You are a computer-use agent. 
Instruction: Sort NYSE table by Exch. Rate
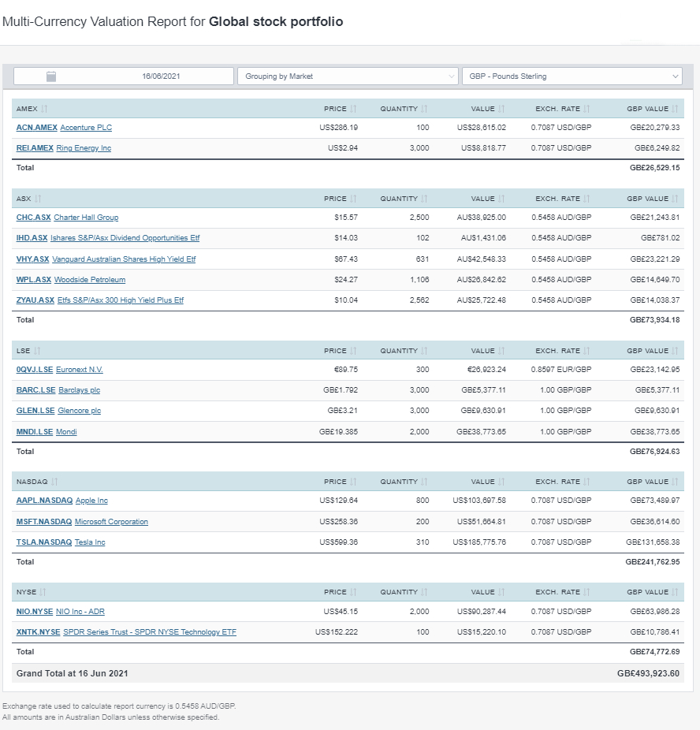(x=586, y=592)
